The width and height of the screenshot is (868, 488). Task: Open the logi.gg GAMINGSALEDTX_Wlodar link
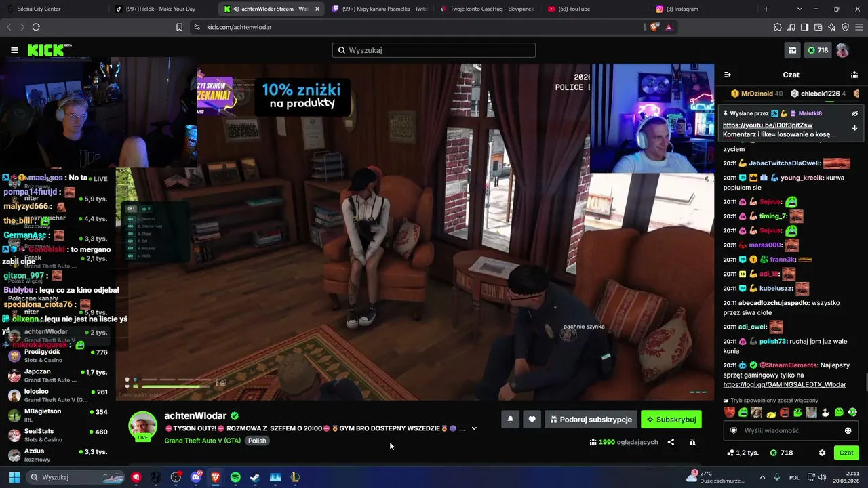785,385
